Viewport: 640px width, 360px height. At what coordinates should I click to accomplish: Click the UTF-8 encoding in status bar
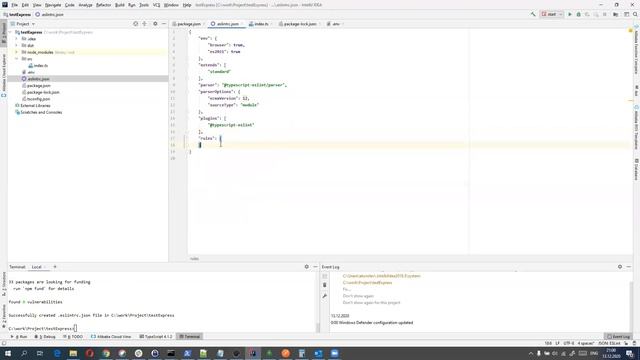click(x=569, y=344)
